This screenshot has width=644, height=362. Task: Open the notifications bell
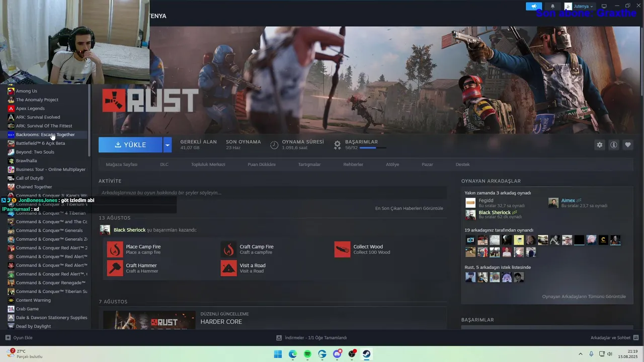[552, 7]
